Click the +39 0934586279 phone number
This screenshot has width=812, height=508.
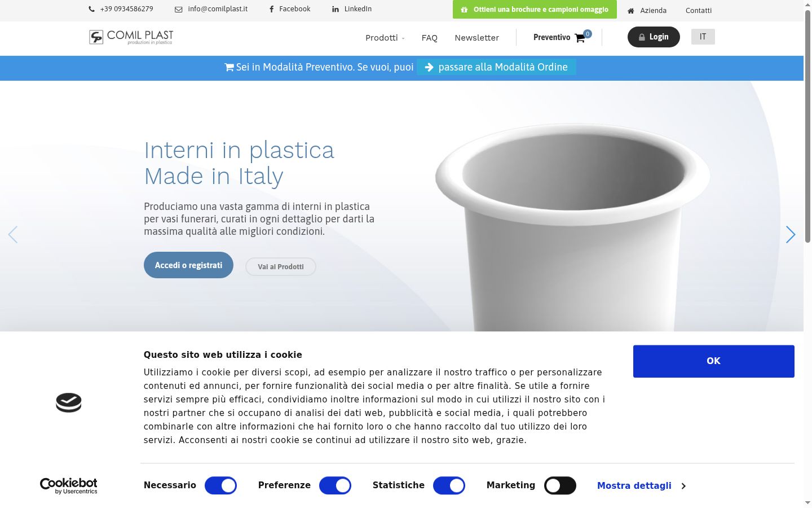[x=127, y=9]
